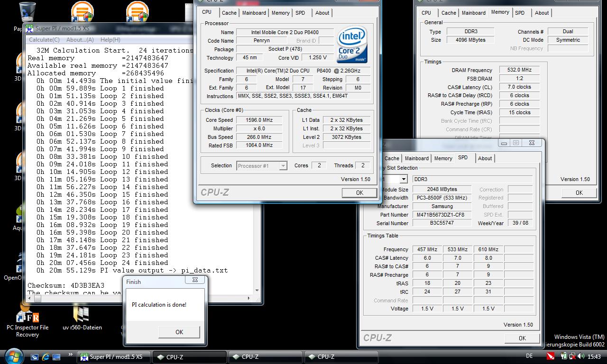Image resolution: width=607 pixels, height=364 pixels.
Task: Select the Memory tab in CPU window
Action: pos(281,13)
